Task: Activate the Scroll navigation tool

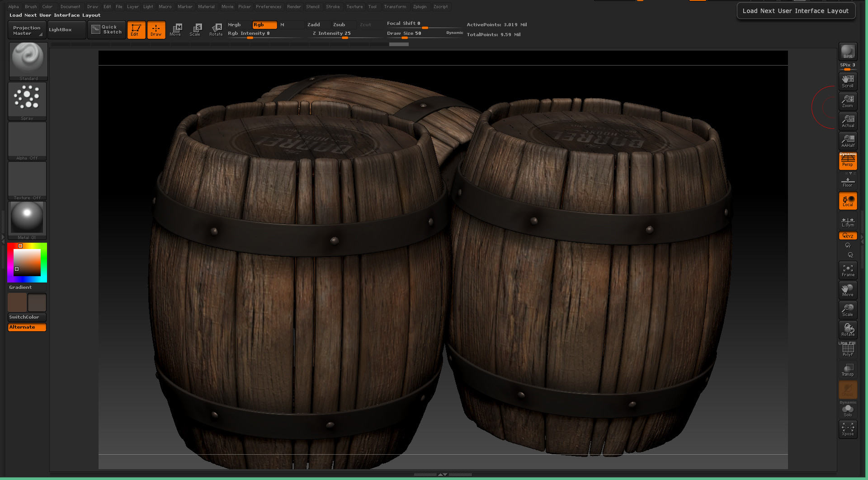Action: 848,81
